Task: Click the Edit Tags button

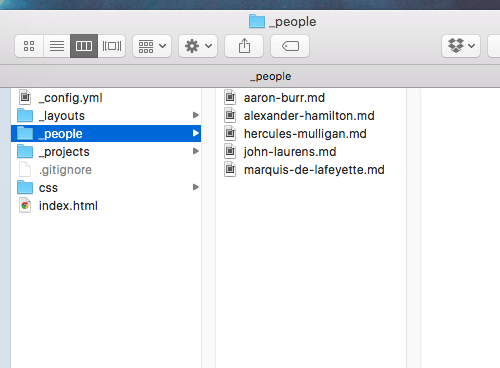Action: [290, 46]
